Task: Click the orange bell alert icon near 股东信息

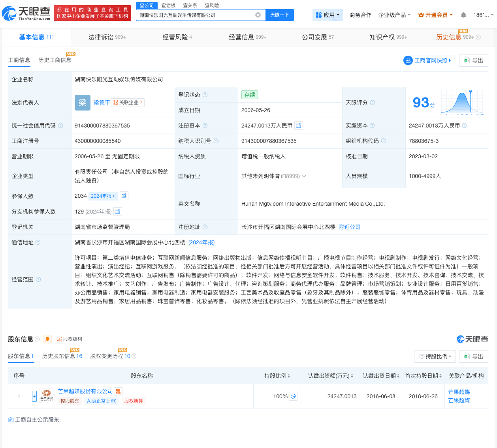Action: click(47, 339)
